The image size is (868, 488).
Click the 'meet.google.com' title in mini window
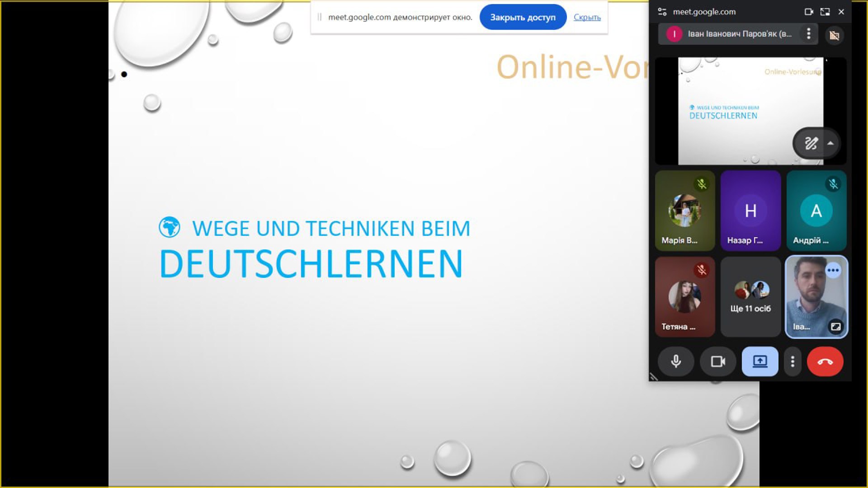click(x=704, y=12)
